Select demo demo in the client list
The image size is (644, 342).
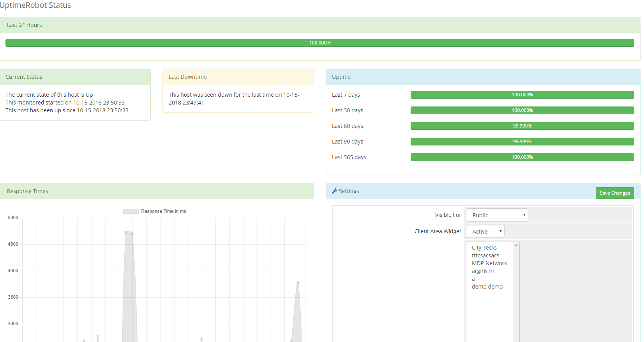pyautogui.click(x=487, y=287)
